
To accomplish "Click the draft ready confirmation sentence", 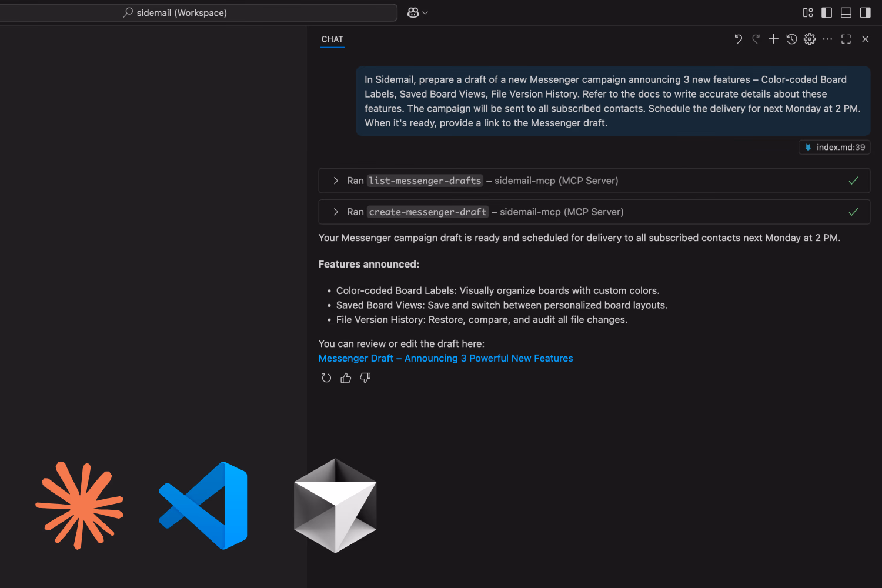I will [579, 238].
